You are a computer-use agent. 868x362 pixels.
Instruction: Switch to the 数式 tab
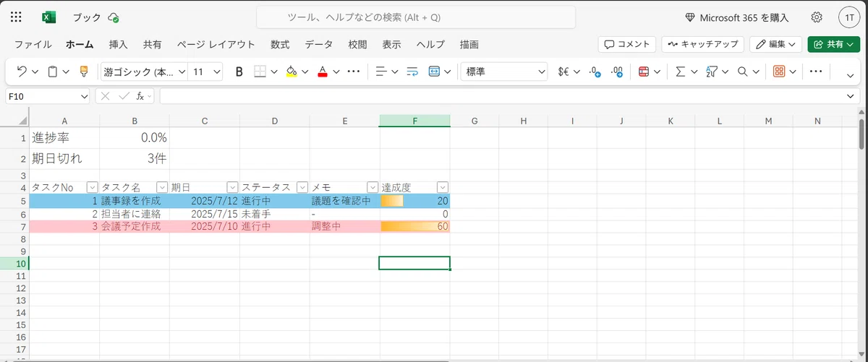tap(280, 44)
